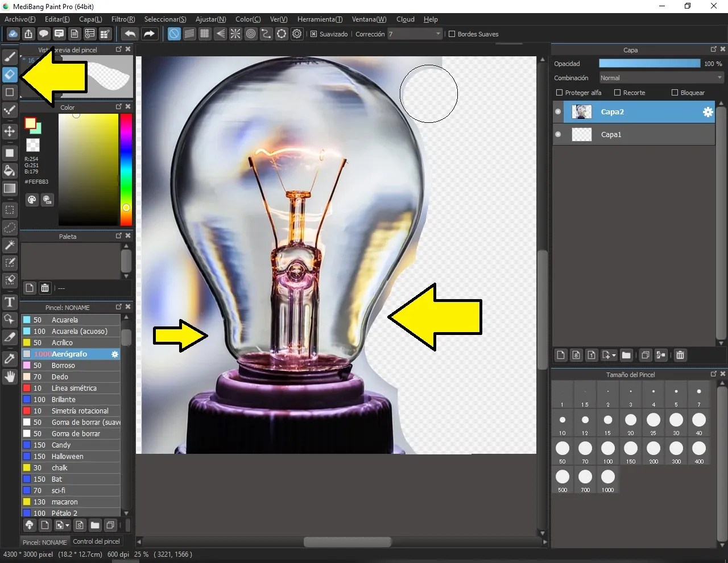Enable Recorte checkbox

point(617,92)
